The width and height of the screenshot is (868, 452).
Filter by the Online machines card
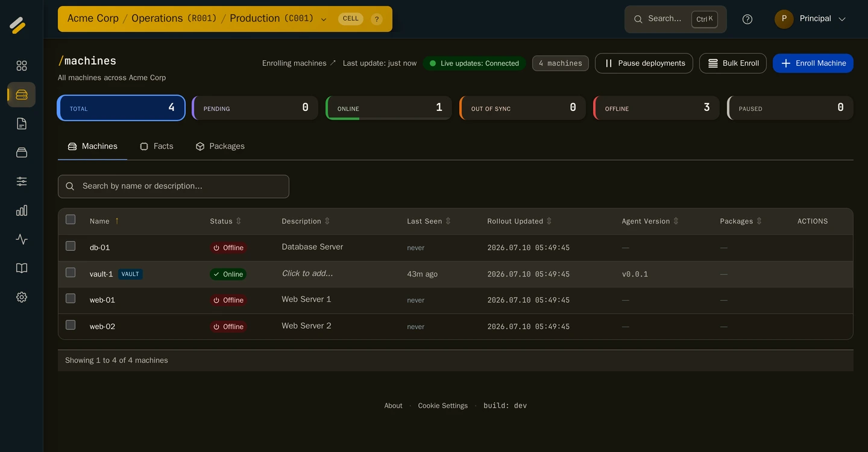pyautogui.click(x=389, y=108)
